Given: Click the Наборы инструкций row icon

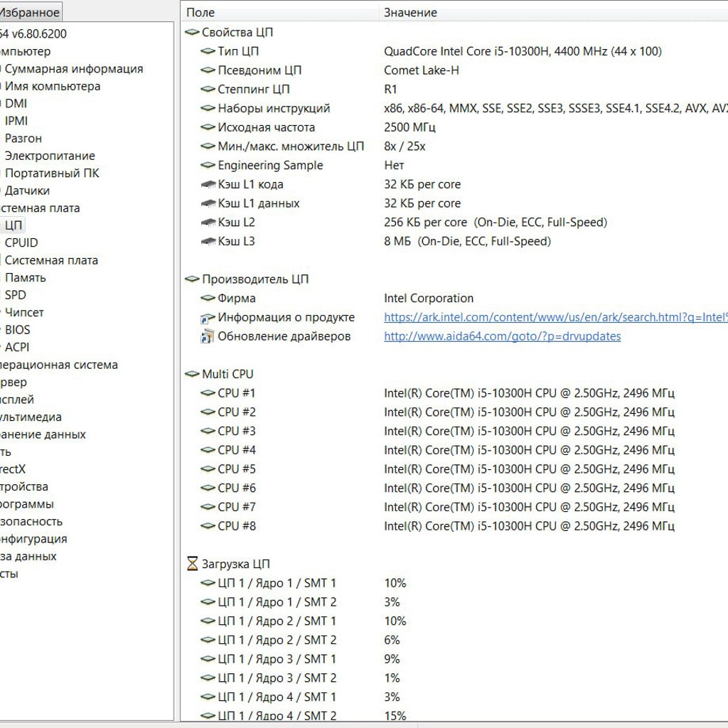Looking at the screenshot, I should 208,108.
